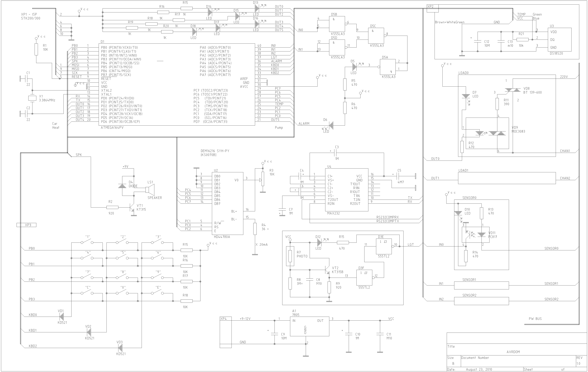Viewport: 588px width, 372px height.
Task: Select the R21 10k resistor
Action: click(523, 40)
